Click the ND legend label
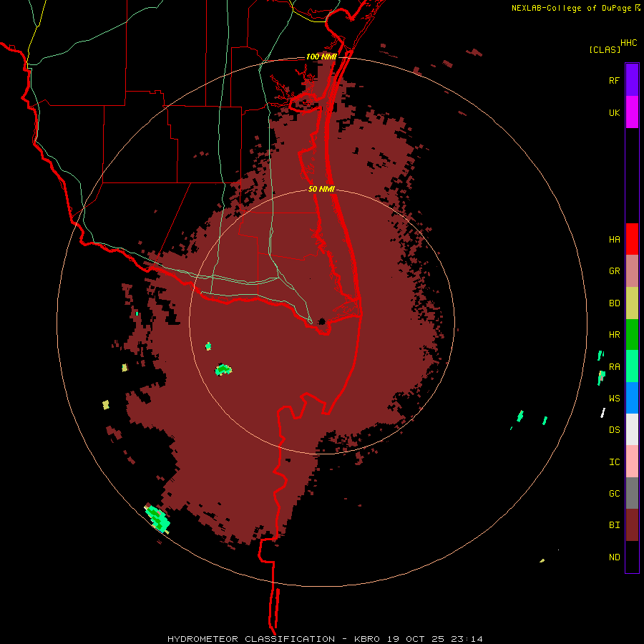Image resolution: width=644 pixels, height=644 pixels. click(x=614, y=557)
